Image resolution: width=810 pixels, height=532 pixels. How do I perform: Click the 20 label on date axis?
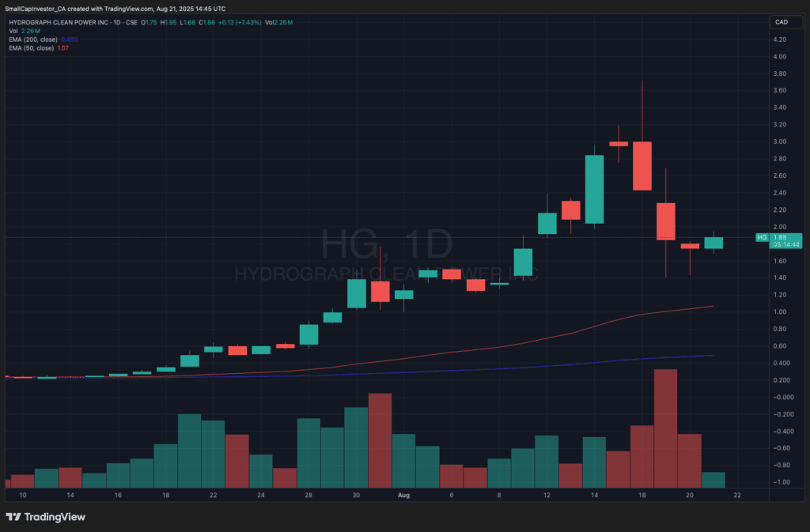690,495
